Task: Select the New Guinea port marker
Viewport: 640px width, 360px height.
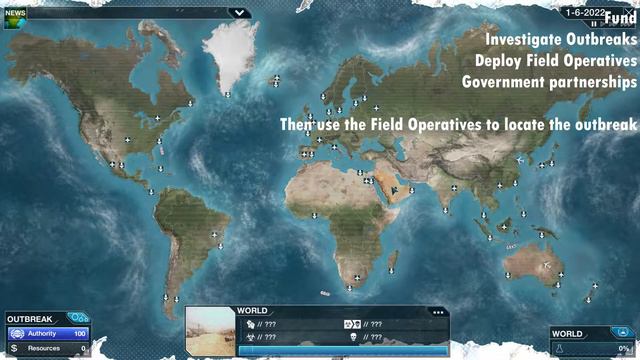Action: tap(542, 236)
